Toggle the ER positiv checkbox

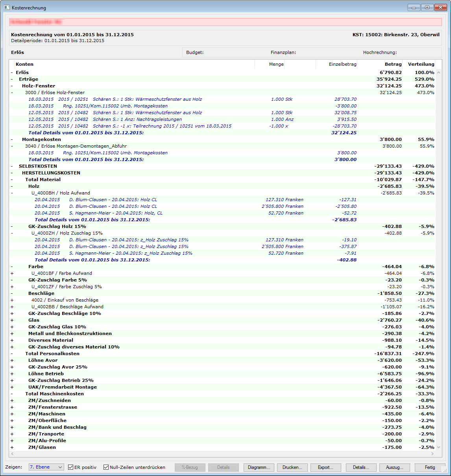pos(71,467)
